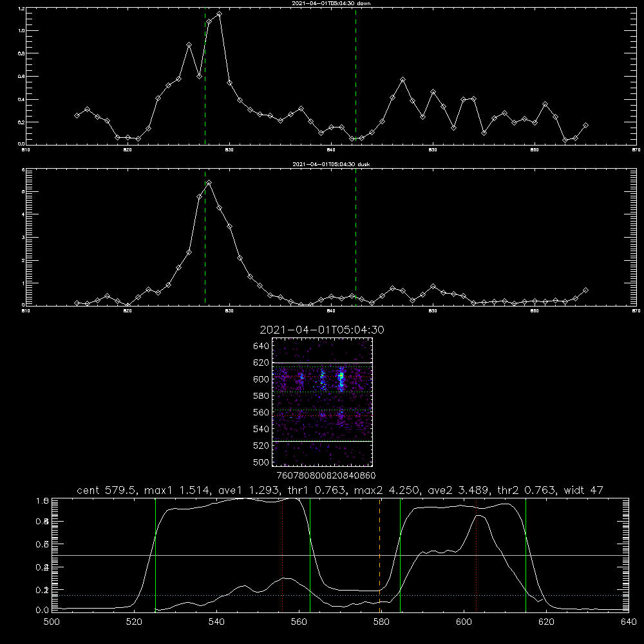Click the left green dashed line in the dawn plot
This screenshot has width=644, height=644.
pos(205,77)
